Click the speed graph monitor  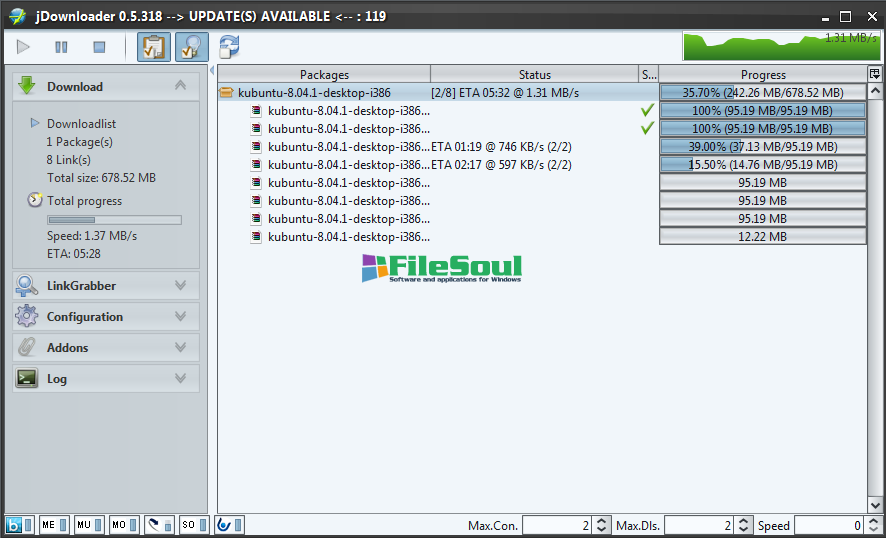(x=781, y=46)
